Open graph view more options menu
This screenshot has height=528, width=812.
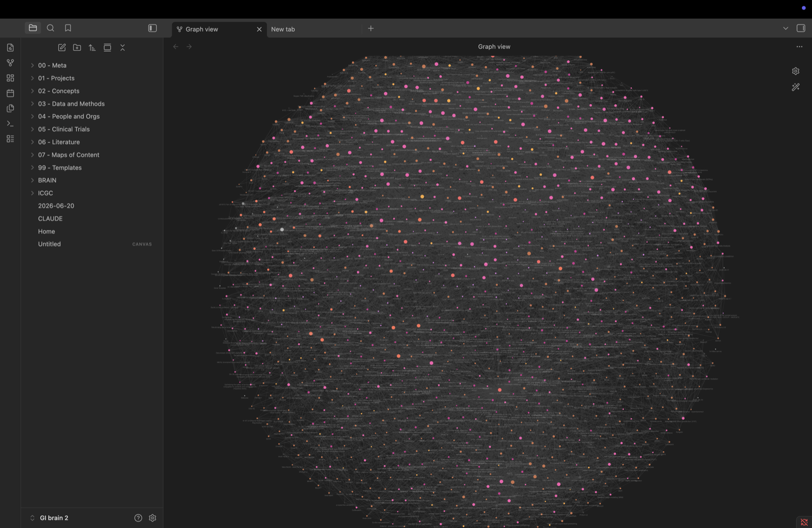[799, 47]
